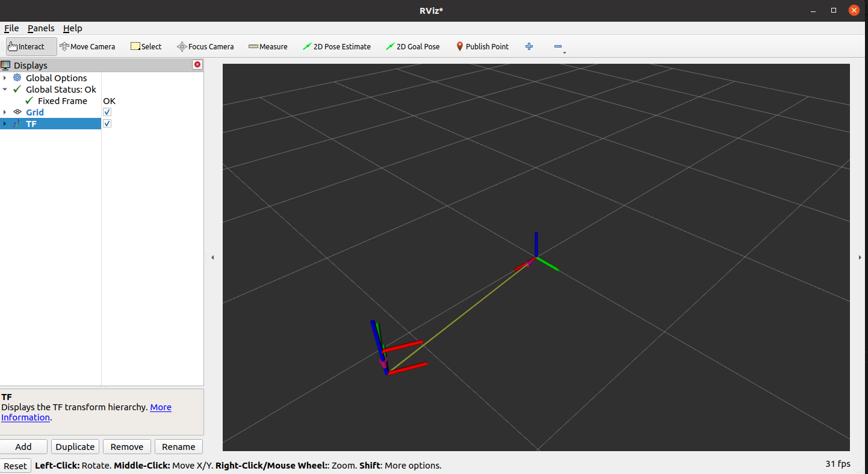This screenshot has width=868, height=474.
Task: Click the Remove button
Action: click(127, 446)
